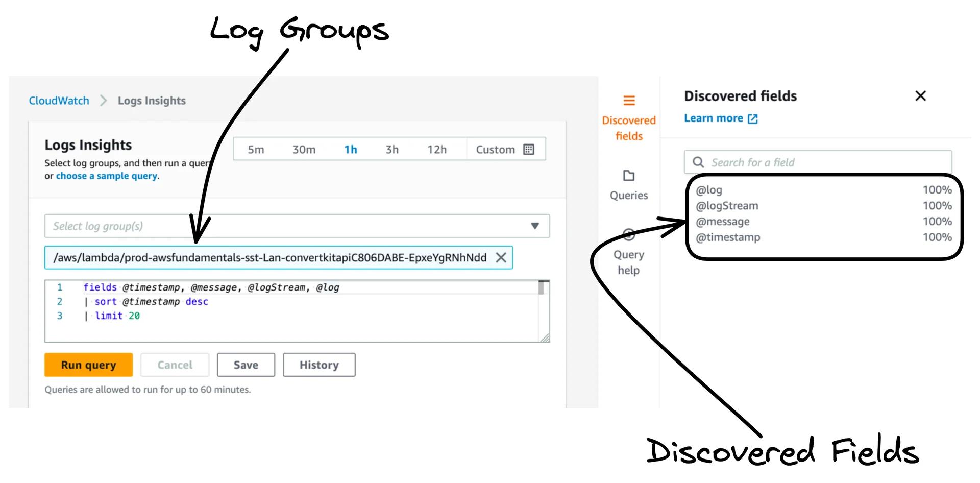Click the Query help icon
980x483 pixels.
coord(628,235)
